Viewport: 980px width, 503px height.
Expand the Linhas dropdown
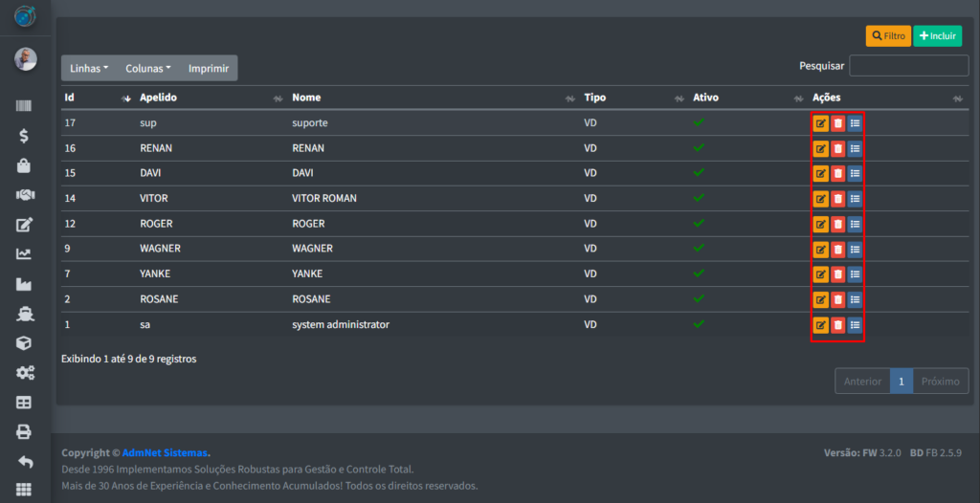coord(90,68)
